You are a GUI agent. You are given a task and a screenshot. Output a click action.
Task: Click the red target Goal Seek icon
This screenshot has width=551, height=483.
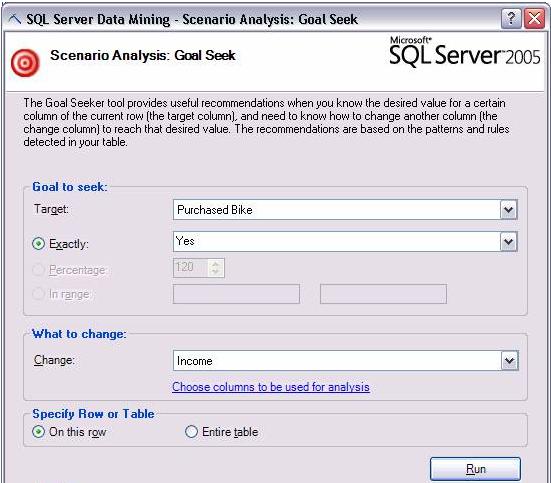click(x=25, y=63)
